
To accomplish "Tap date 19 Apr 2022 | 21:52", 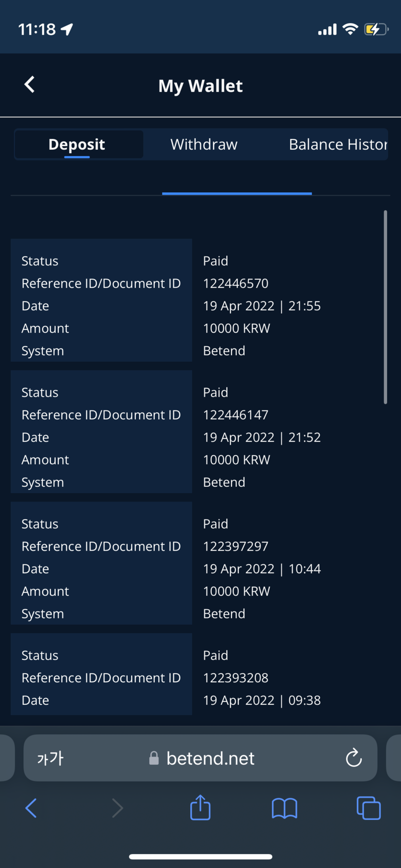I will click(x=262, y=437).
